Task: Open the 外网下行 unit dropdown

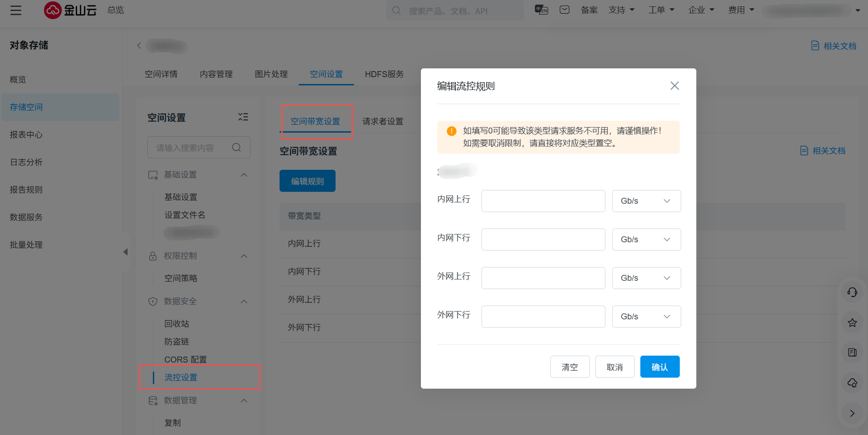Action: click(x=646, y=317)
